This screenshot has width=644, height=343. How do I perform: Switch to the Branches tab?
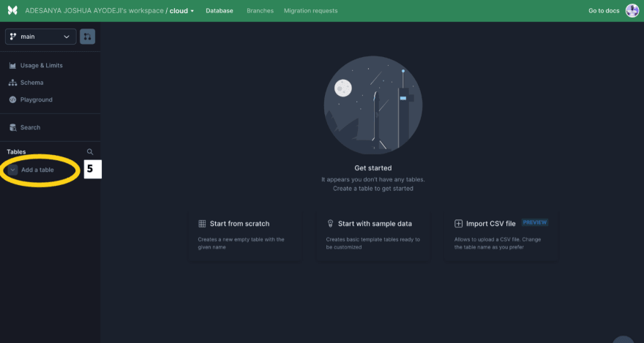coord(258,11)
